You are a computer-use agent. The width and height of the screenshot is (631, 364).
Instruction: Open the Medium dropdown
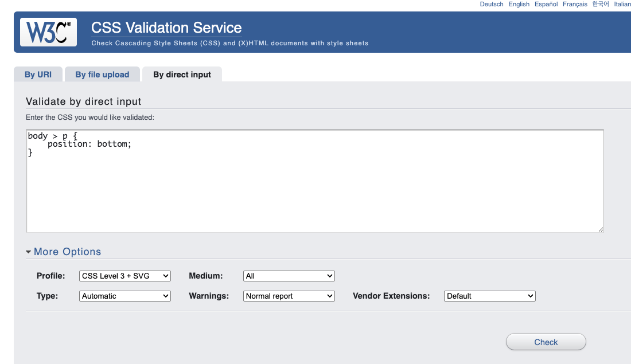click(289, 276)
